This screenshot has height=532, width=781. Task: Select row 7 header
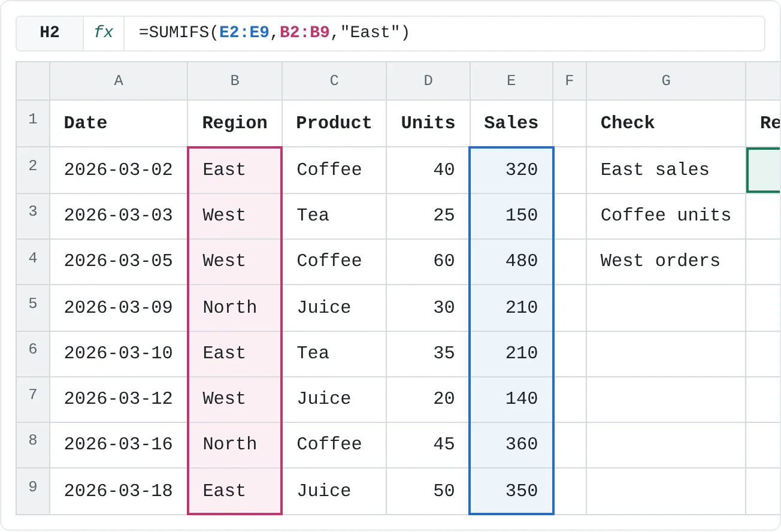tap(33, 399)
